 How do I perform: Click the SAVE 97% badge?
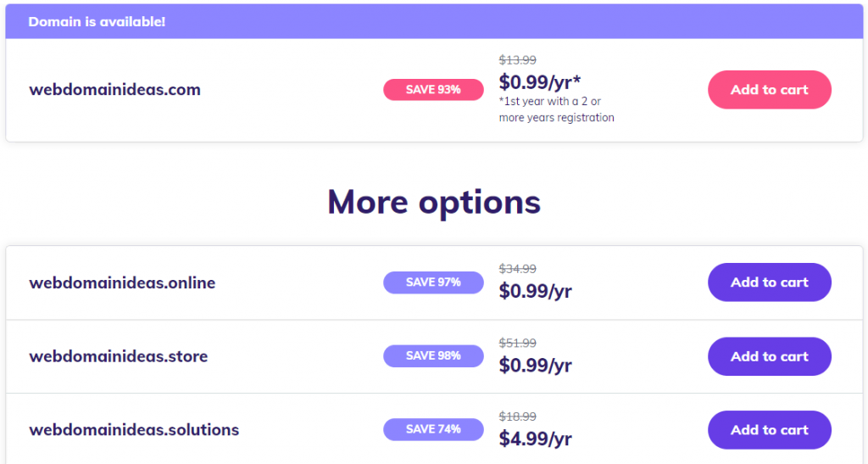(x=433, y=282)
